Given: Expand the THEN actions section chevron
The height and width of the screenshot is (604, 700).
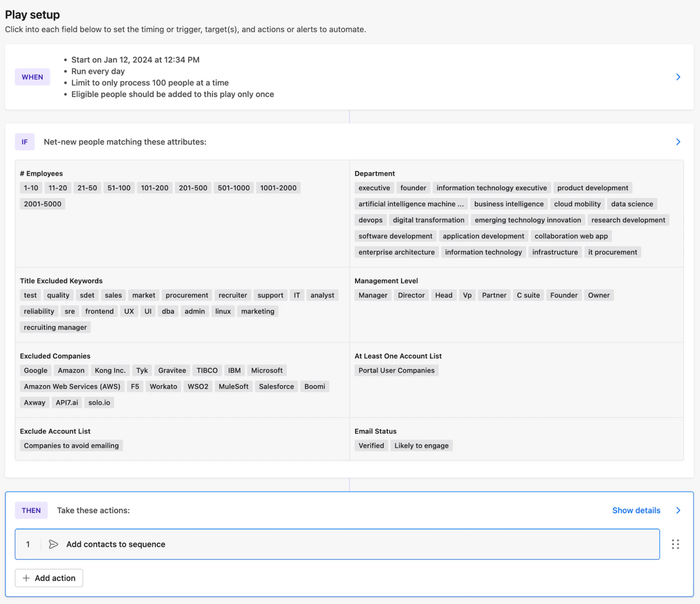Looking at the screenshot, I should click(x=678, y=510).
